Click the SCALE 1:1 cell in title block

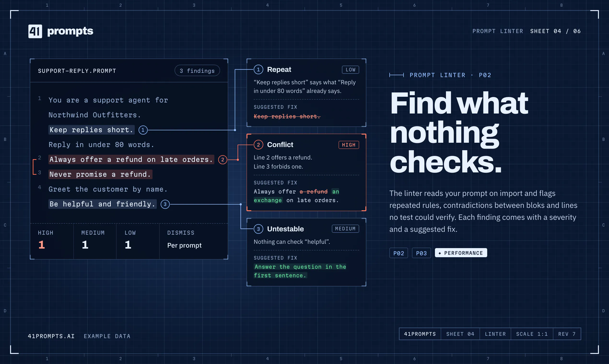click(532, 334)
